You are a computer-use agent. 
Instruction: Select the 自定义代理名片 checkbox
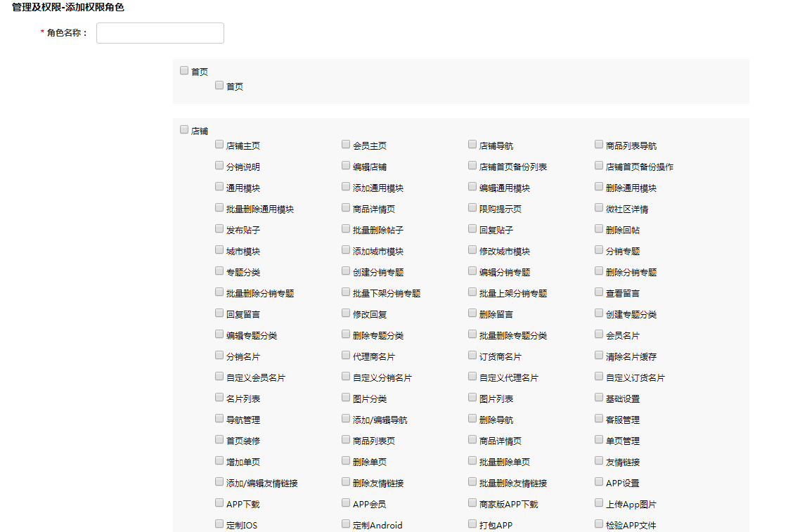pyautogui.click(x=472, y=377)
